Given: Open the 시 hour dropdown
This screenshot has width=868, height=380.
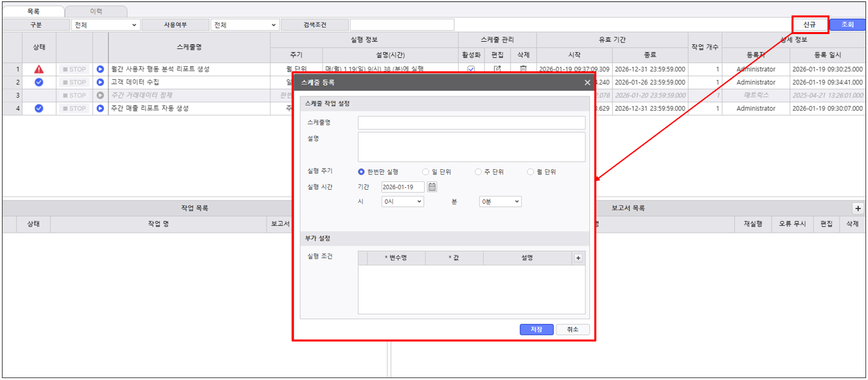Looking at the screenshot, I should pos(402,201).
